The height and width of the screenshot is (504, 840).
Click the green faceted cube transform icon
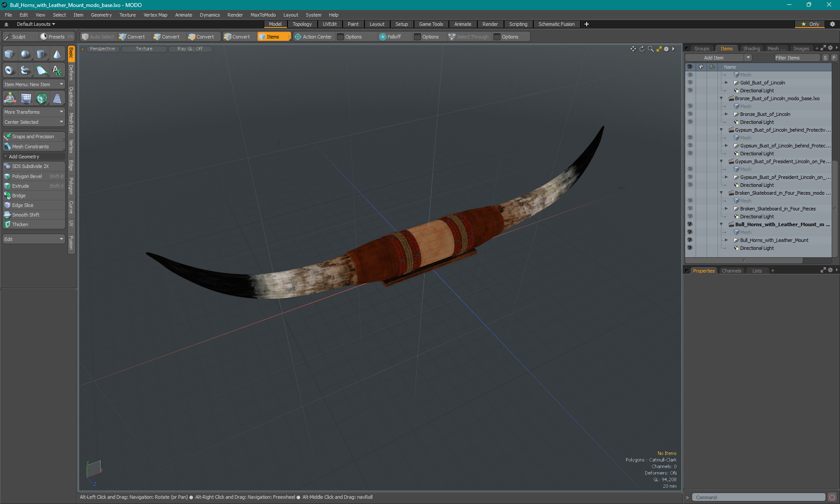click(42, 98)
